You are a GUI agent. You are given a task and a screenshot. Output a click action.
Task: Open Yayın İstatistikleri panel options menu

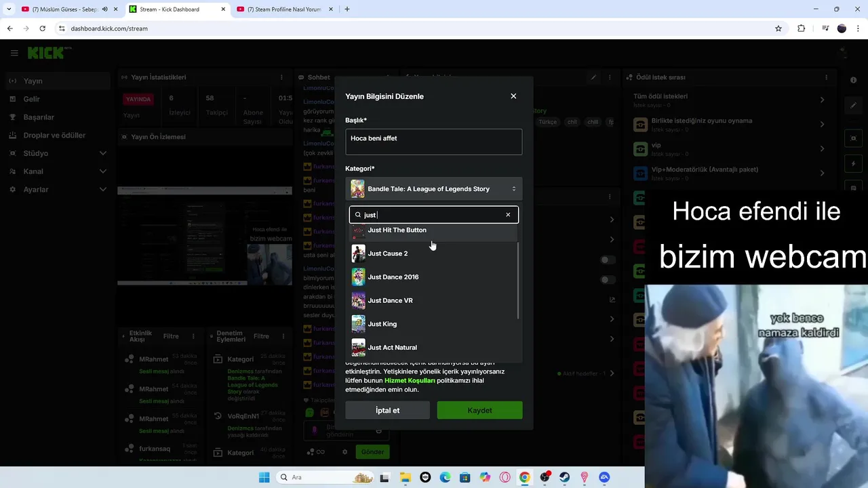tap(281, 77)
